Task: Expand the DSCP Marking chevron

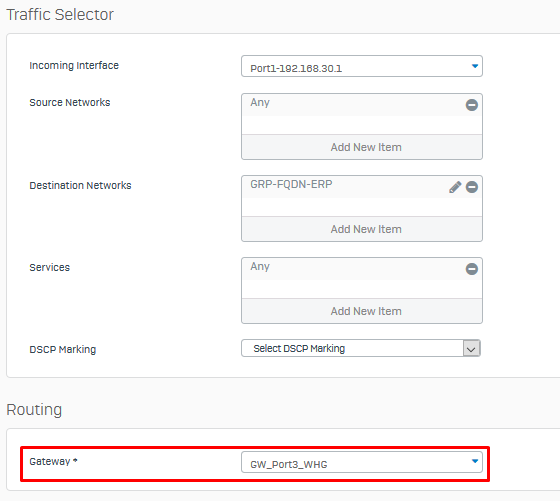Action: click(x=471, y=349)
